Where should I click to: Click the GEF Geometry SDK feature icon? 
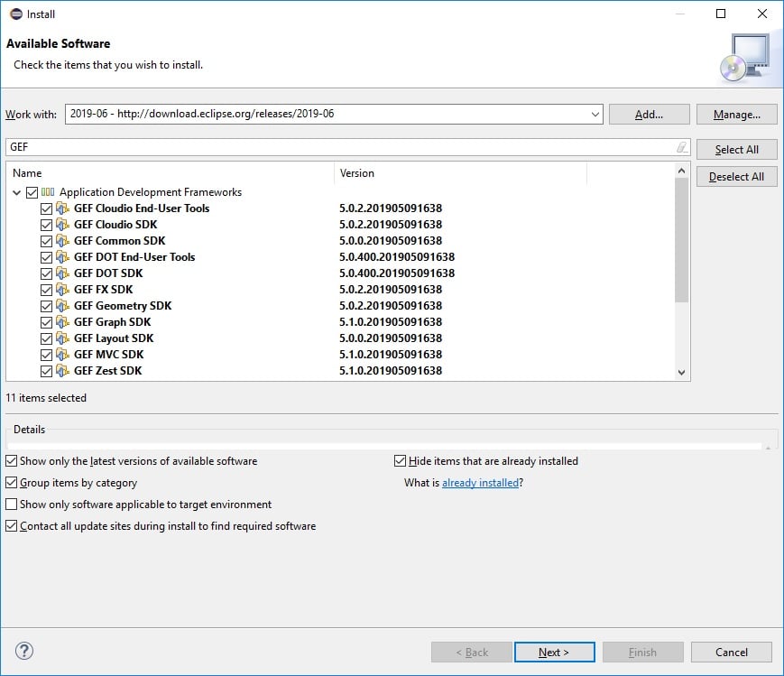tap(62, 306)
